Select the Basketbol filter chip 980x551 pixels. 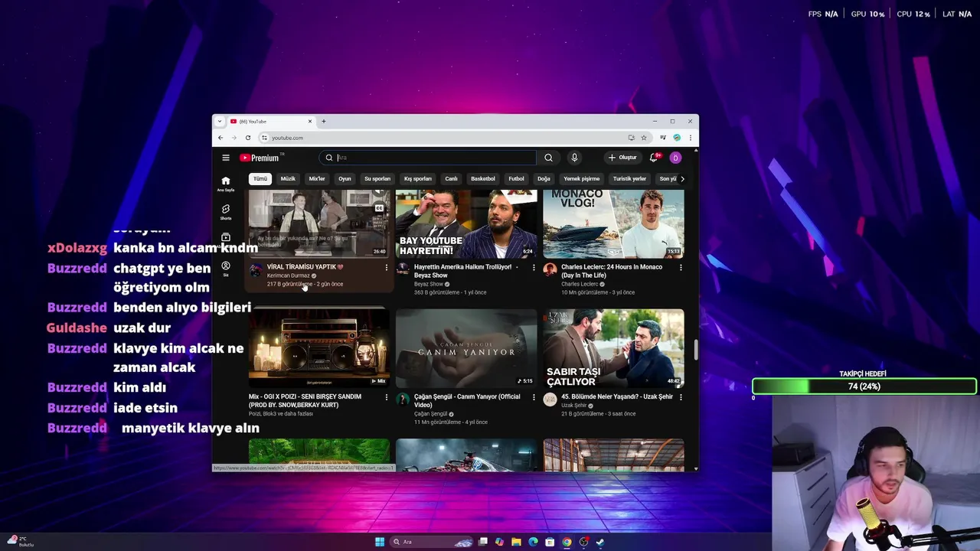pos(483,179)
